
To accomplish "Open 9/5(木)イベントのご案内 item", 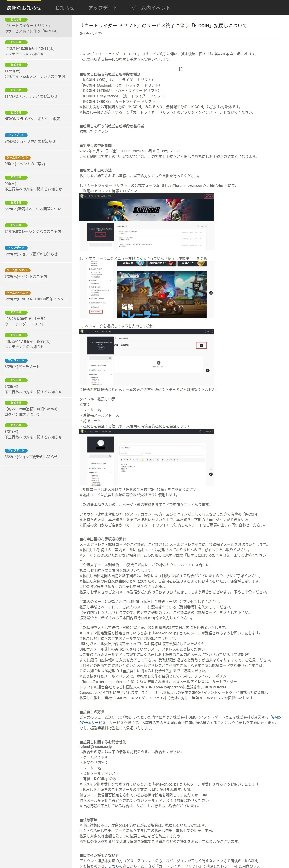I will pos(36,161).
